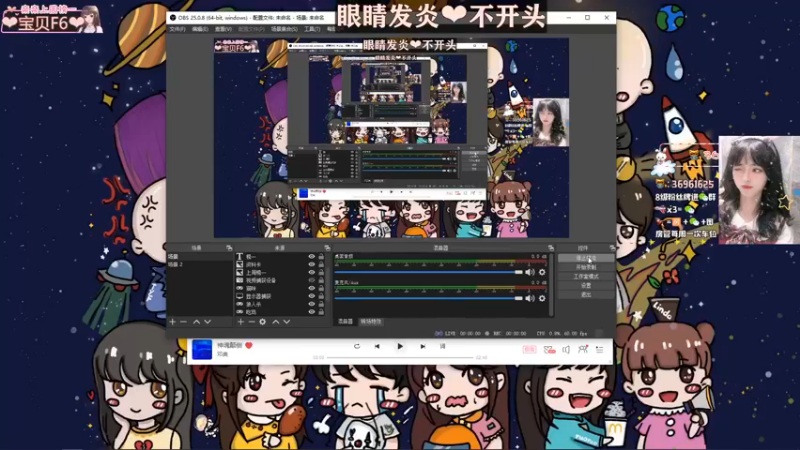Mute 麦克风/Aux with its speaker icon

click(530, 298)
